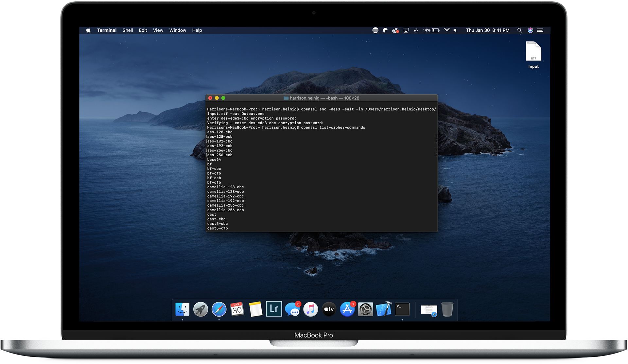Viewport: 628px width, 364px height.
Task: Click the round grid icon in menu bar
Action: pos(375,30)
